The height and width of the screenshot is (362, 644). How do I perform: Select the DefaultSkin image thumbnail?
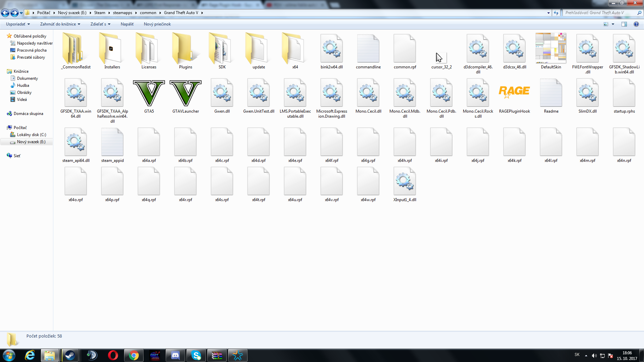click(x=551, y=48)
